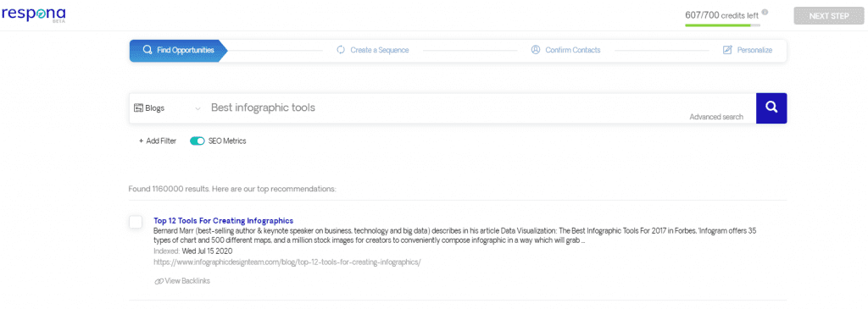
Task: Open Advanced search
Action: click(716, 117)
